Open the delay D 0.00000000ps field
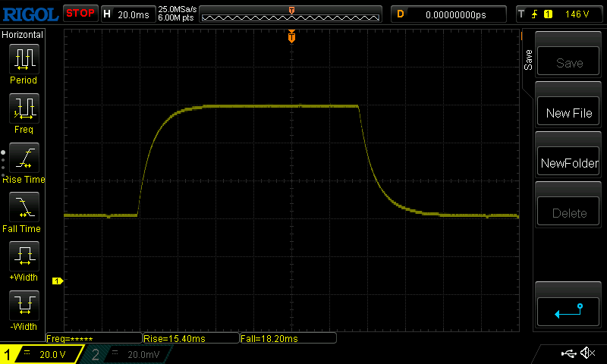This screenshot has height=364, width=607. pyautogui.click(x=449, y=14)
